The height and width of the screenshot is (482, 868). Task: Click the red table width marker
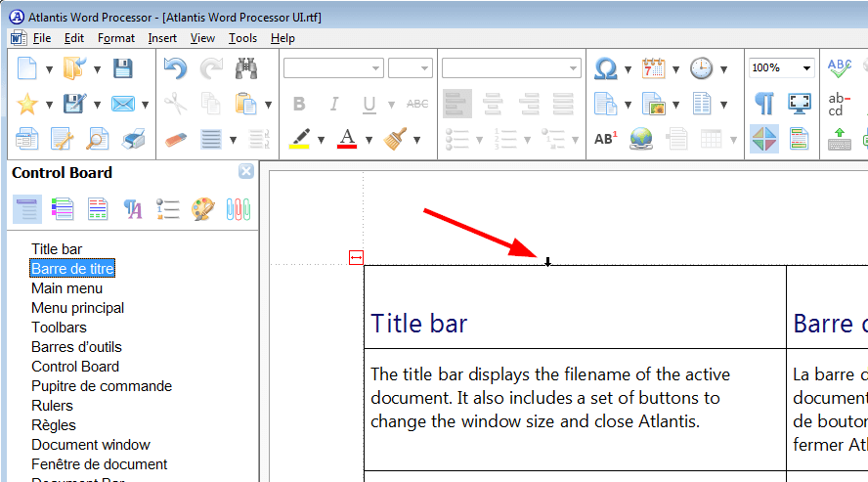click(356, 257)
